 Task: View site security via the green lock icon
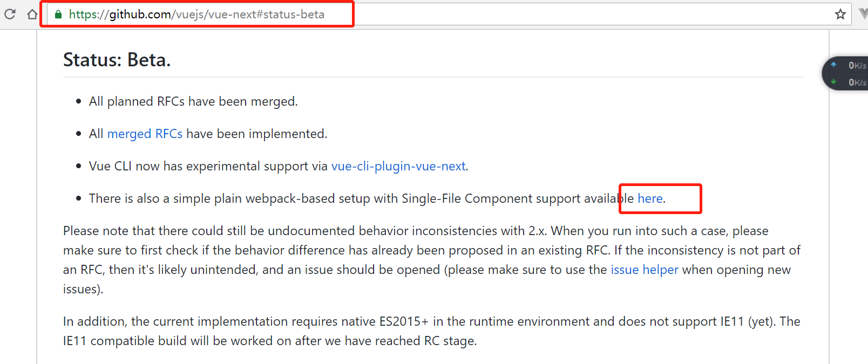pos(58,15)
